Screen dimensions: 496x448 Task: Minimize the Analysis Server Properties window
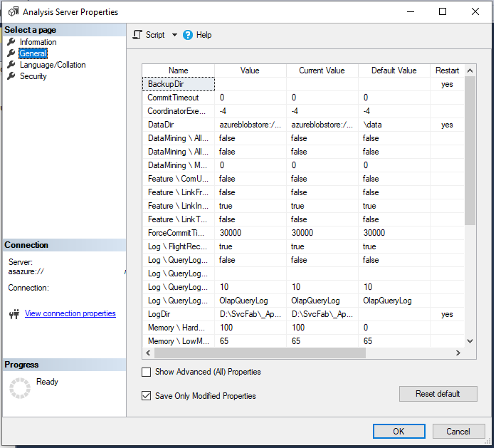click(411, 11)
